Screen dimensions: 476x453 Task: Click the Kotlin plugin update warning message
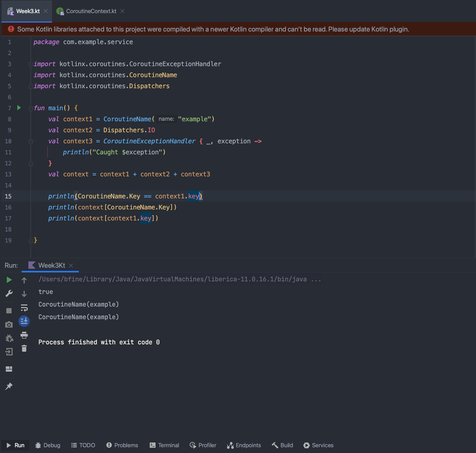(213, 29)
